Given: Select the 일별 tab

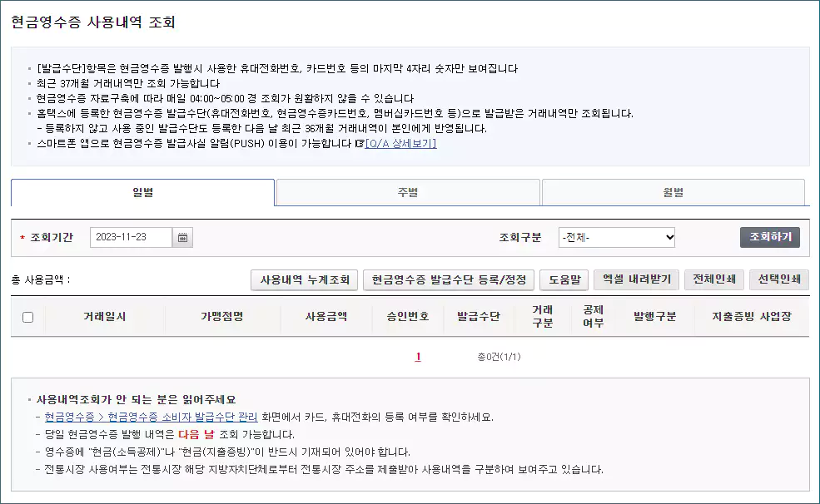Looking at the screenshot, I should (x=142, y=191).
